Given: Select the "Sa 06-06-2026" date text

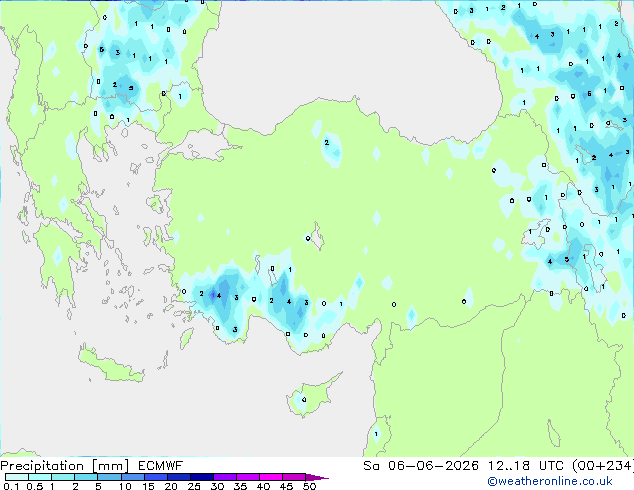Looking at the screenshot, I should tap(421, 466).
